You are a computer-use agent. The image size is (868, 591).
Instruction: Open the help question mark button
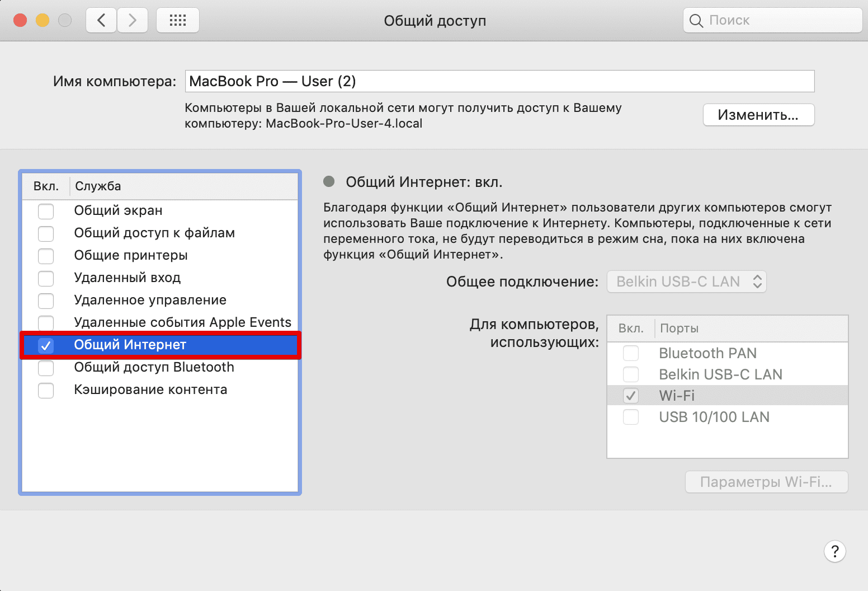tap(834, 551)
